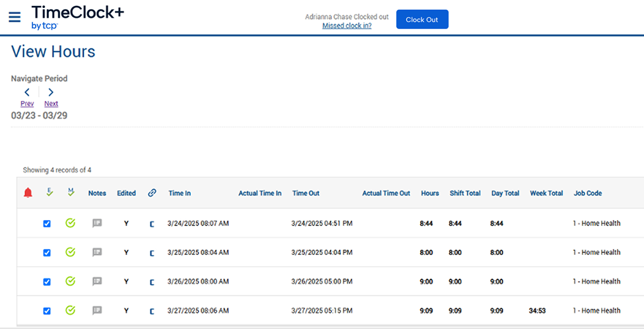Open notes icon for 3/24/2025 entry

pyautogui.click(x=97, y=223)
